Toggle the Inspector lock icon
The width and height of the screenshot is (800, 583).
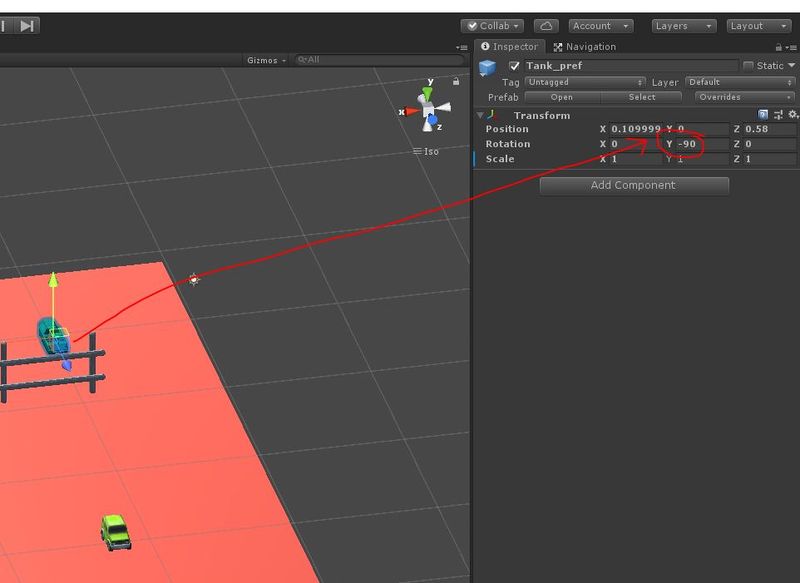(x=779, y=47)
